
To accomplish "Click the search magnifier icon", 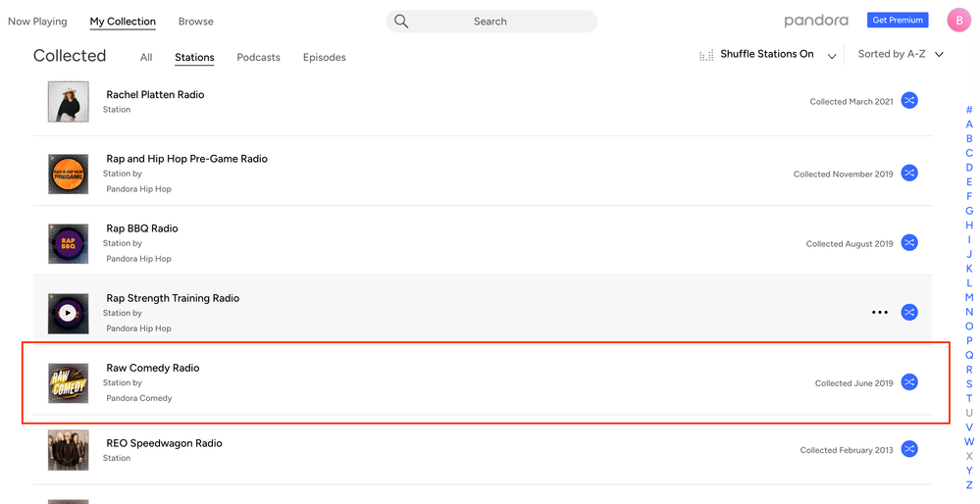I will 401,22.
